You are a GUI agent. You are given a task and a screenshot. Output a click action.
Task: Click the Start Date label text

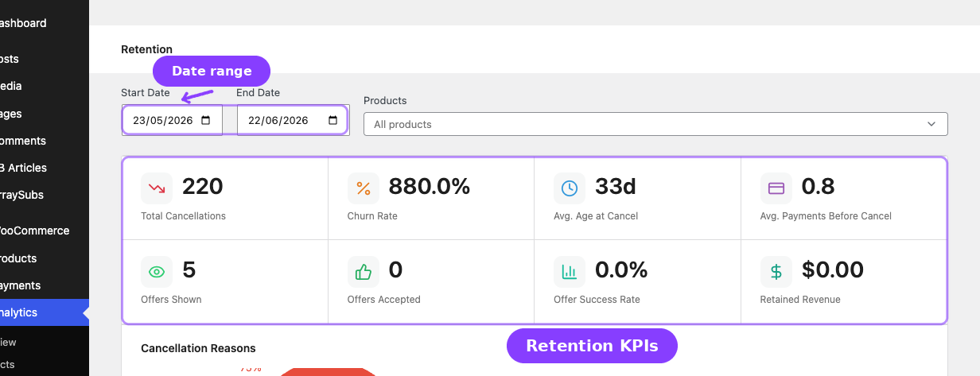[x=146, y=93]
